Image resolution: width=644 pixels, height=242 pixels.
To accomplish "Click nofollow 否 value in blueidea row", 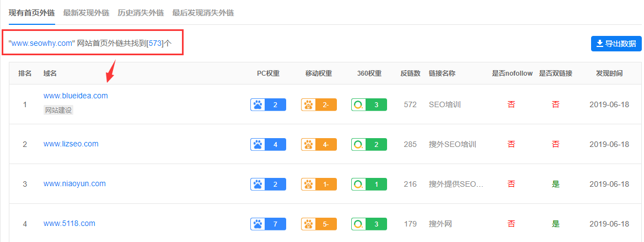I will 511,104.
